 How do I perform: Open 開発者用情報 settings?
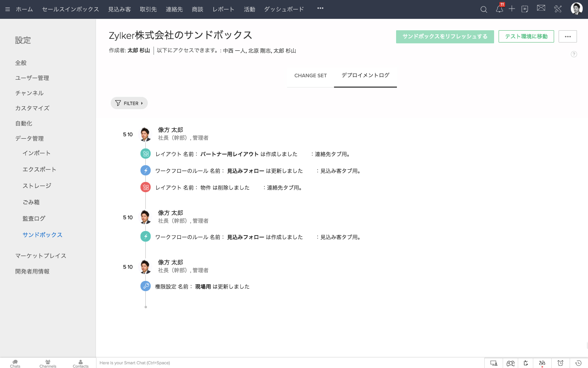(x=32, y=271)
